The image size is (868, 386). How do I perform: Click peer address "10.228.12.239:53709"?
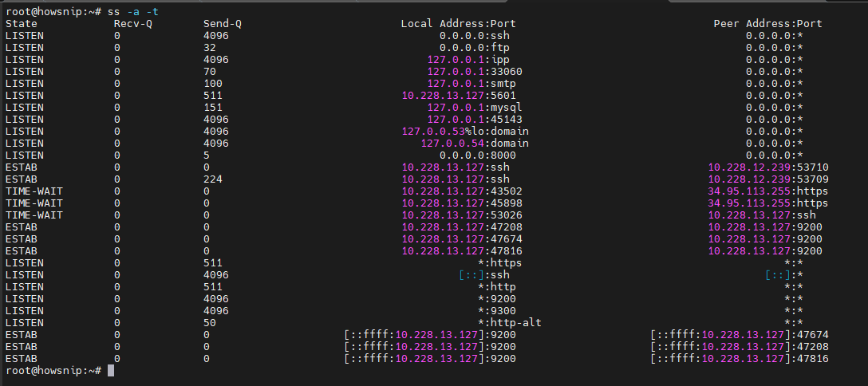[x=768, y=179]
